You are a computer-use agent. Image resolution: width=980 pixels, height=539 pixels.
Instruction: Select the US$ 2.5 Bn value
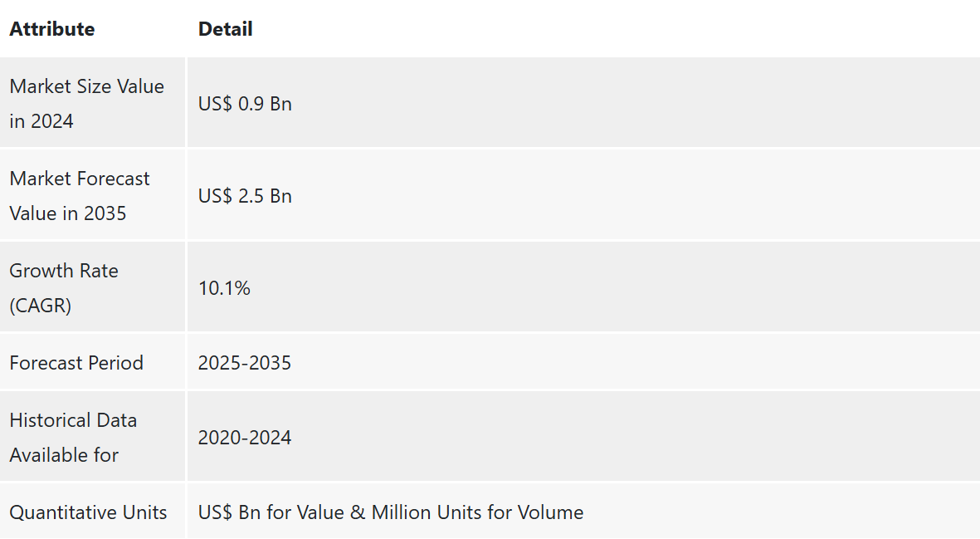pyautogui.click(x=245, y=196)
